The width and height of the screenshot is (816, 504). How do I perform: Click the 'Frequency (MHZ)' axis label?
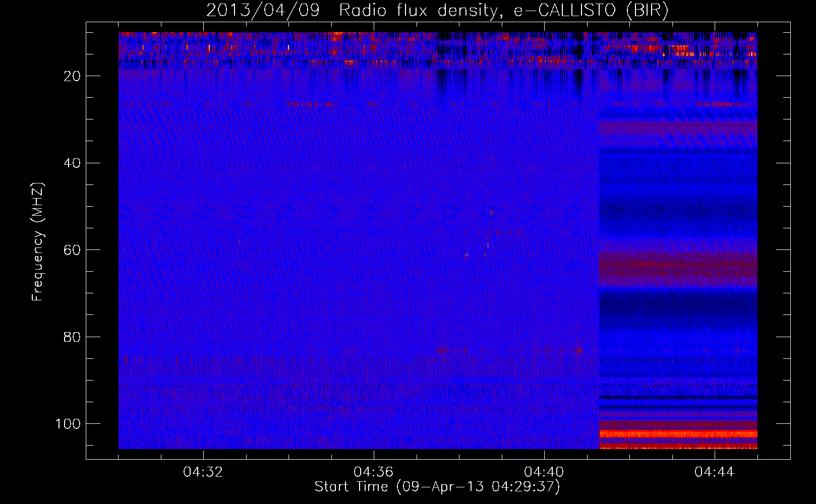38,241
